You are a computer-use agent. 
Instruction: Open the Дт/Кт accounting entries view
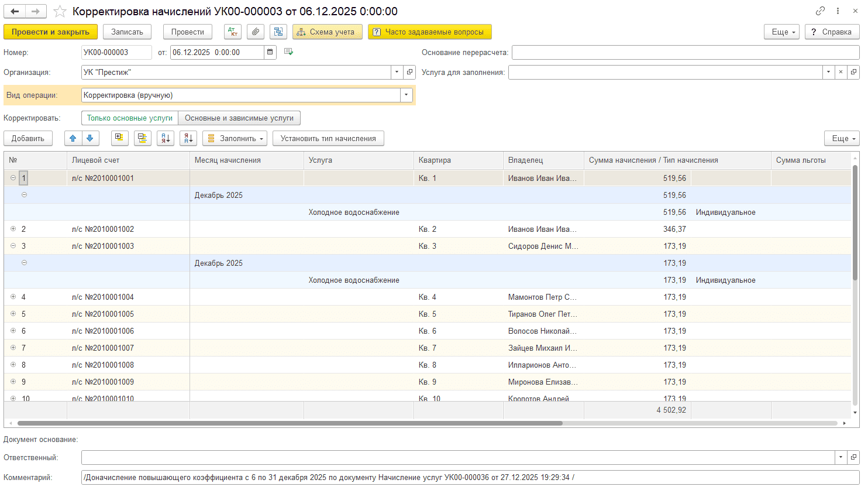233,32
